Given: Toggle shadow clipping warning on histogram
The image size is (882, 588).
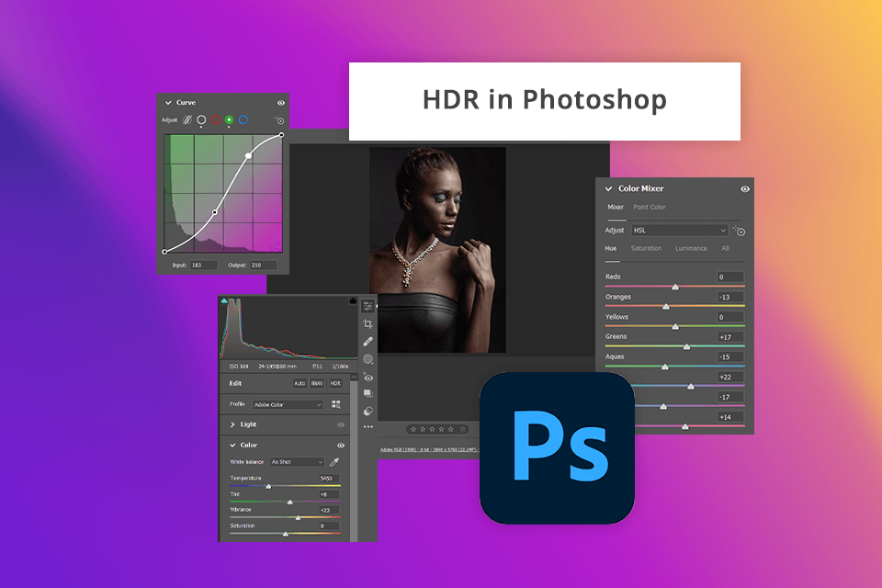Looking at the screenshot, I should (x=224, y=301).
